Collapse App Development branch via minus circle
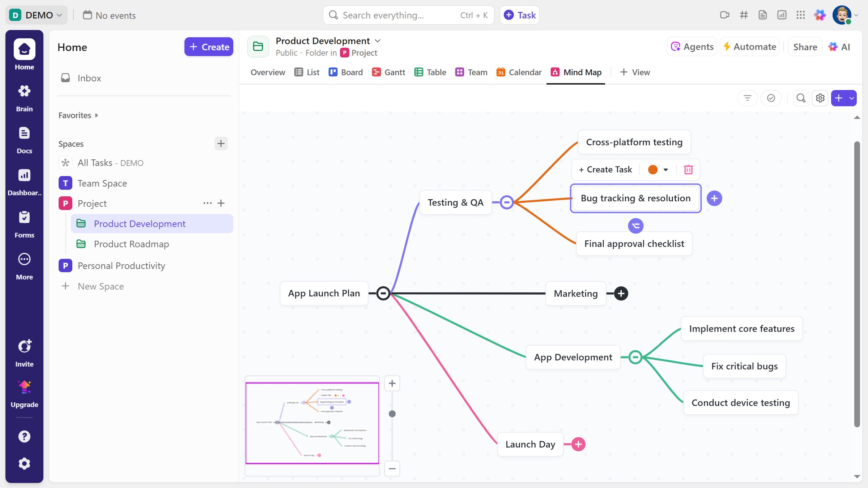 [x=635, y=357]
